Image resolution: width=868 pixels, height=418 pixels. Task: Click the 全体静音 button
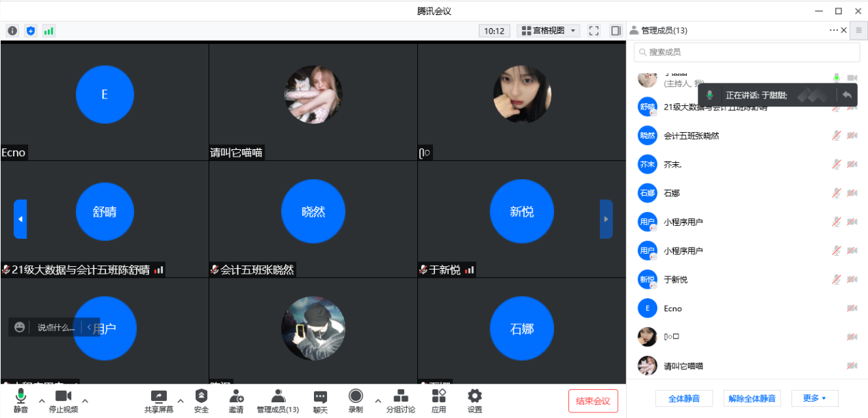coord(683,398)
